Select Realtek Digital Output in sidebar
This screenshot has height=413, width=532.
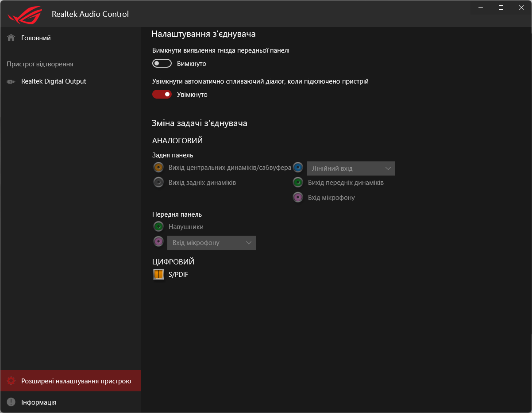pyautogui.click(x=71, y=81)
